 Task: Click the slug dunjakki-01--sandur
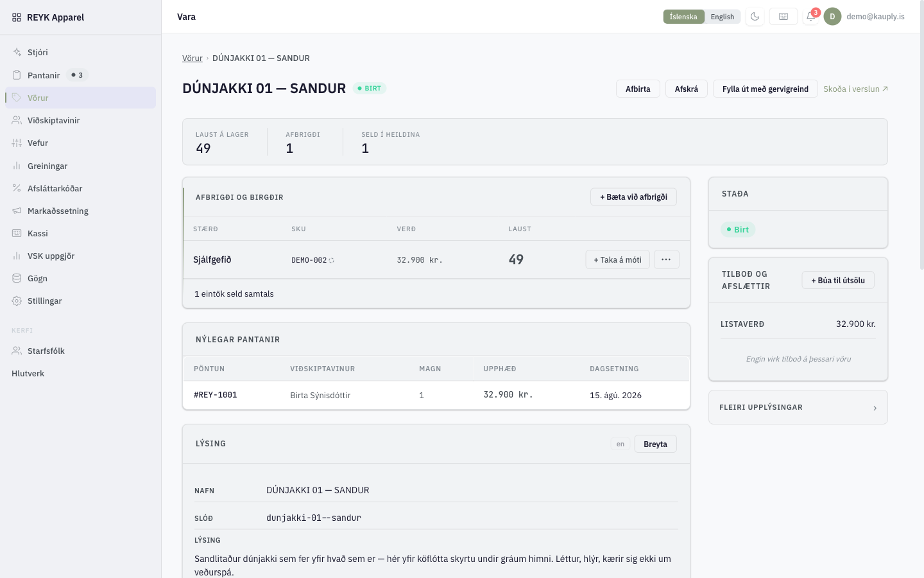pyautogui.click(x=314, y=518)
